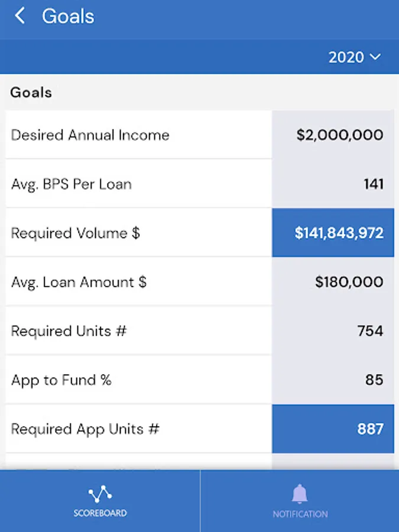Tap the Notification bell icon
Image resolution: width=399 pixels, height=532 pixels.
pyautogui.click(x=300, y=494)
